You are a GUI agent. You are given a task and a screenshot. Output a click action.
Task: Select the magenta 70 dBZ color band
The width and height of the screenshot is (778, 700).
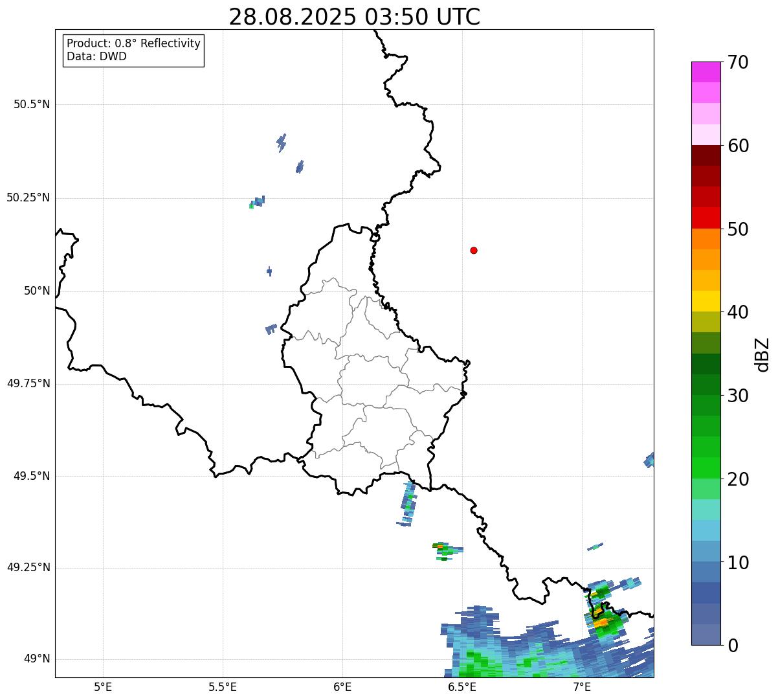click(706, 72)
